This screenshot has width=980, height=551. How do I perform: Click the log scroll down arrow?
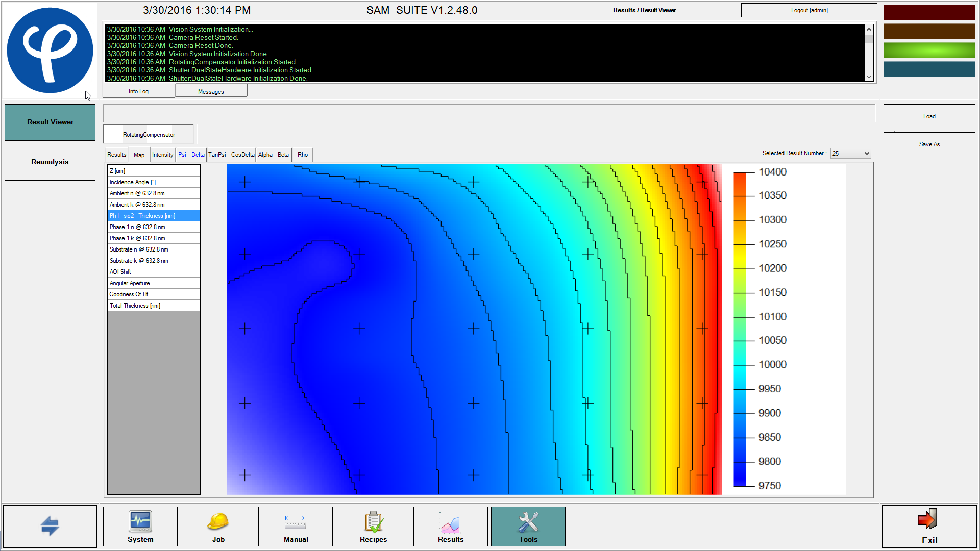point(869,77)
